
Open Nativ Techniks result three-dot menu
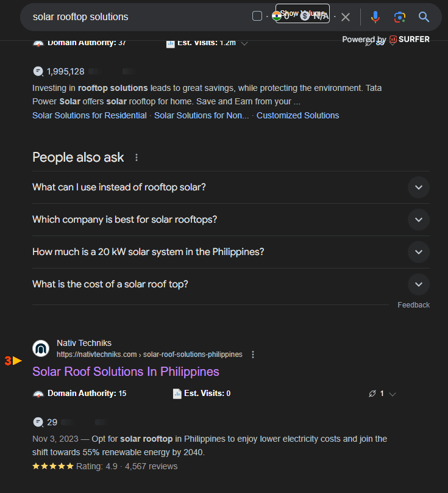253,354
